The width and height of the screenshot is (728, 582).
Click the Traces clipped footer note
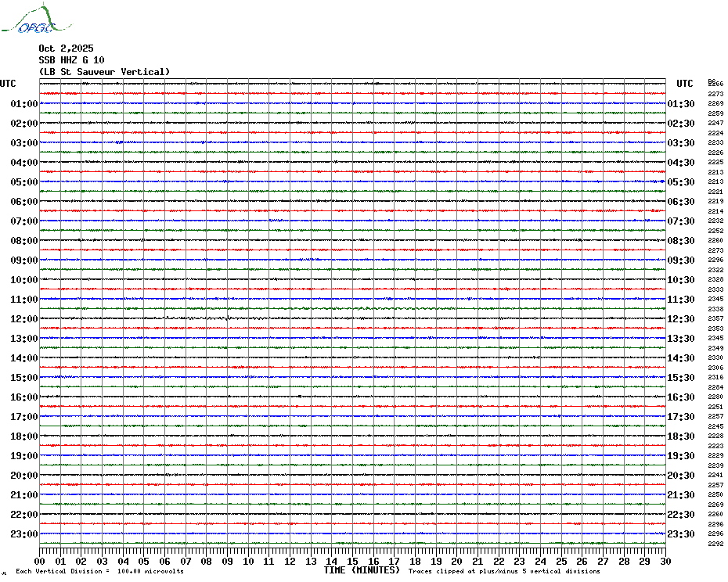(504, 571)
